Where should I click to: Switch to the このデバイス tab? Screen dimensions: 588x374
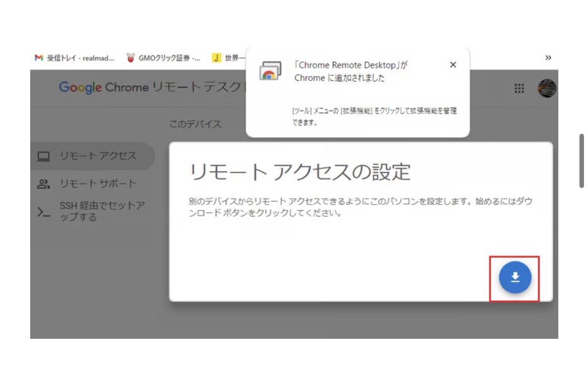pos(195,124)
